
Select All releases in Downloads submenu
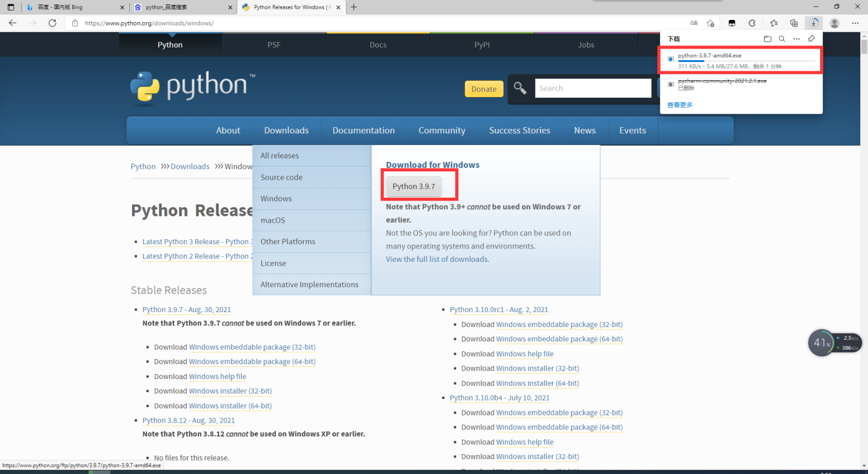coord(312,156)
